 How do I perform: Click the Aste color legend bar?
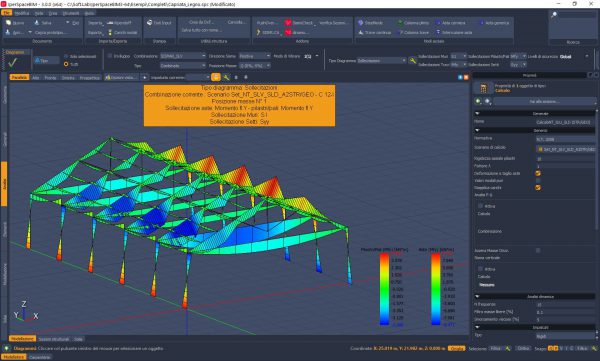tap(435, 289)
